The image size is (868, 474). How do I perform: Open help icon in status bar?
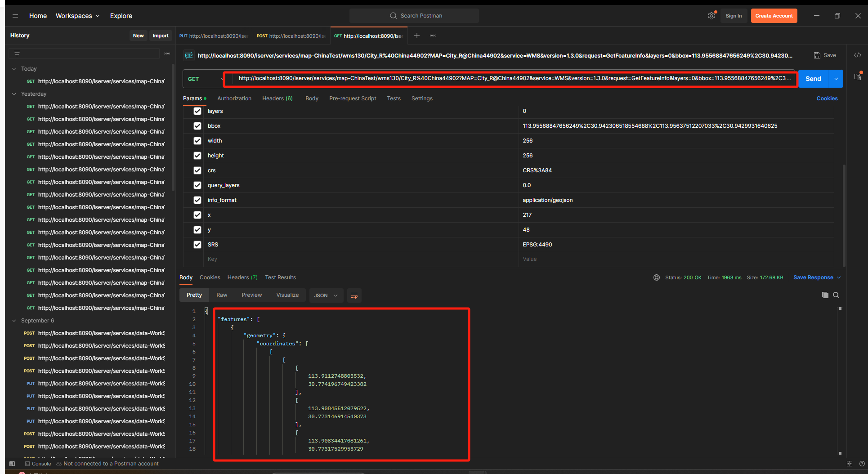tap(862, 464)
